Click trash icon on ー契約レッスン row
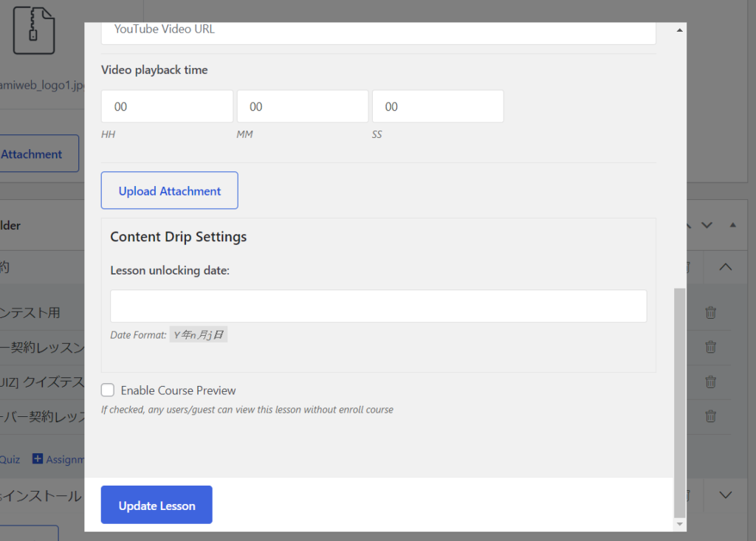The height and width of the screenshot is (541, 756). coord(710,347)
